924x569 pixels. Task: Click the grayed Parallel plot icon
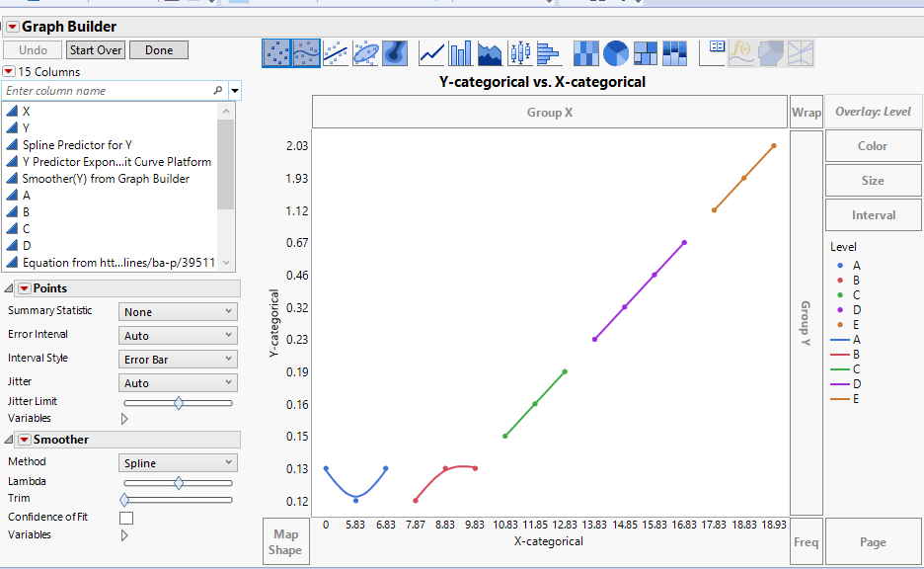pyautogui.click(x=801, y=53)
